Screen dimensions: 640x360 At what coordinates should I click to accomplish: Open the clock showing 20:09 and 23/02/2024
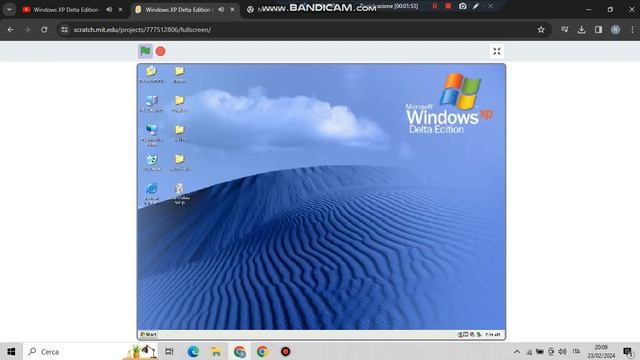pyautogui.click(x=601, y=351)
